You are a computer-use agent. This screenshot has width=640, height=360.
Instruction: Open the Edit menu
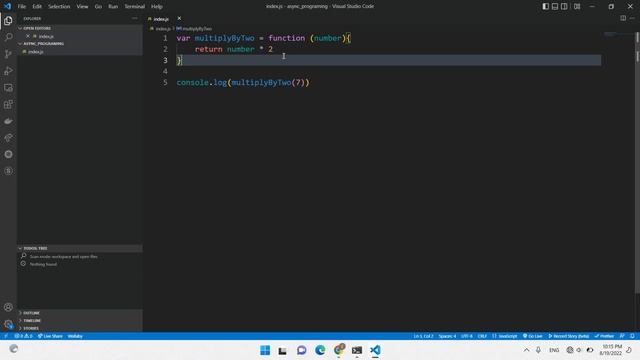pos(37,7)
